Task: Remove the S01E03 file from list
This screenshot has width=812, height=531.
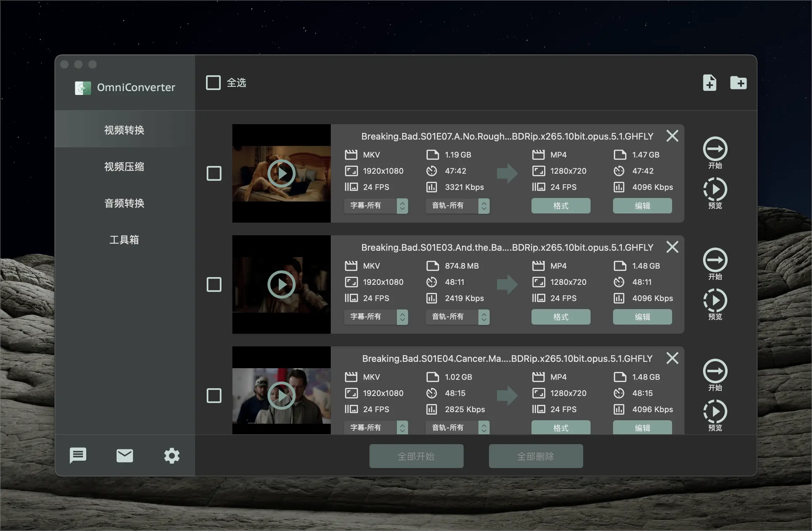Action: tap(672, 247)
